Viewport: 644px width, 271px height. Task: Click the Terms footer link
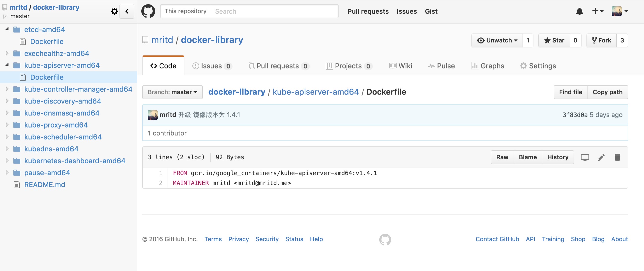point(213,239)
